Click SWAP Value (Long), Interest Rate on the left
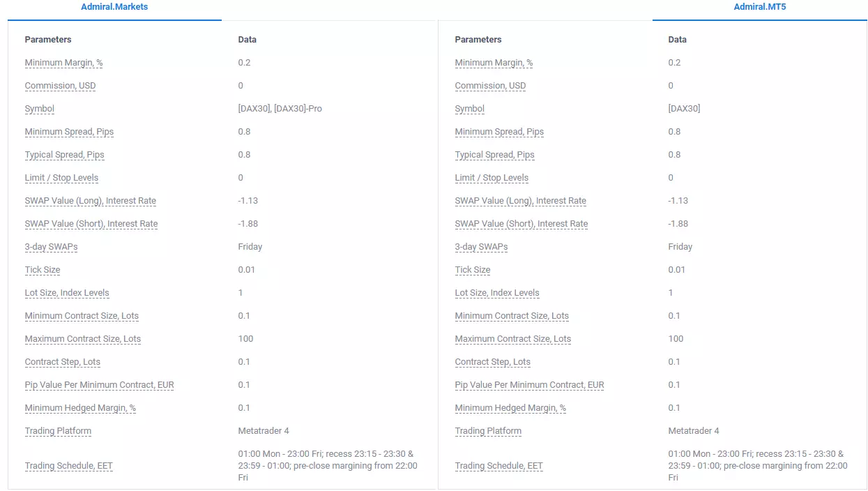Image resolution: width=868 pixels, height=491 pixels. (x=90, y=201)
